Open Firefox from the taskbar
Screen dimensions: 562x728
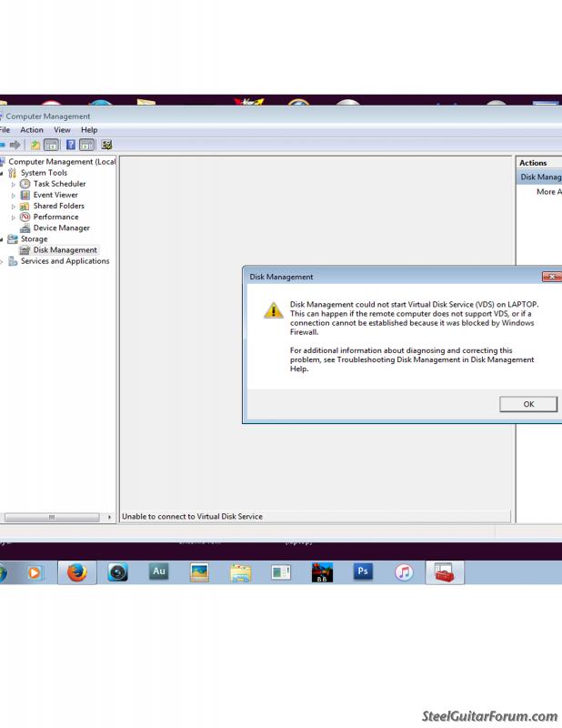click(76, 572)
